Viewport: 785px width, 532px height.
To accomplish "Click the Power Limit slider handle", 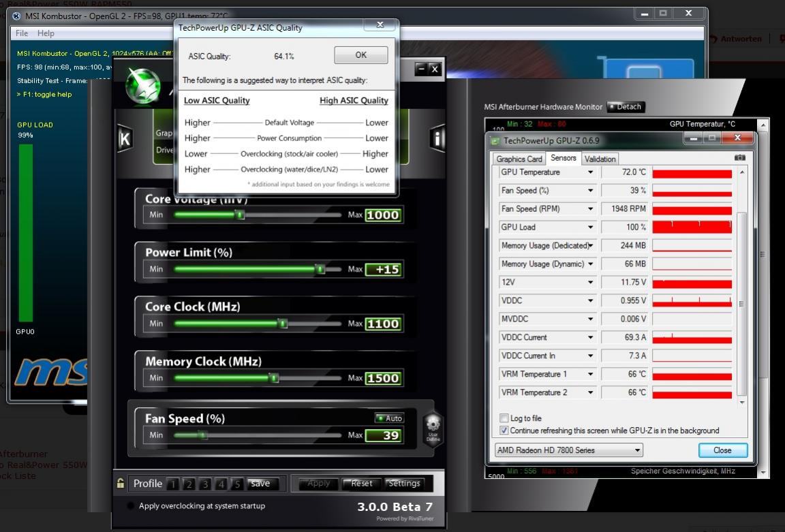I will click(x=320, y=269).
